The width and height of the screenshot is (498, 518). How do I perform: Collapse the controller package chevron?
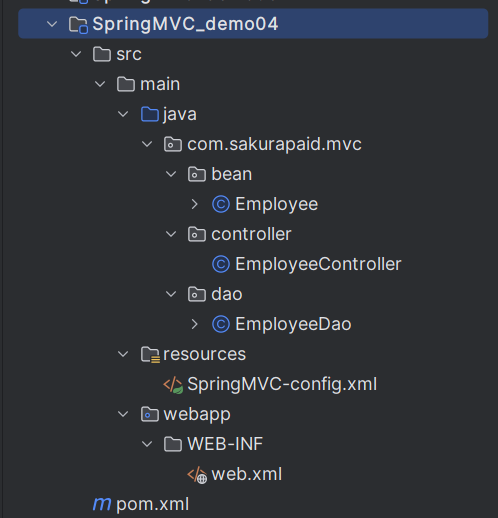[x=171, y=234]
